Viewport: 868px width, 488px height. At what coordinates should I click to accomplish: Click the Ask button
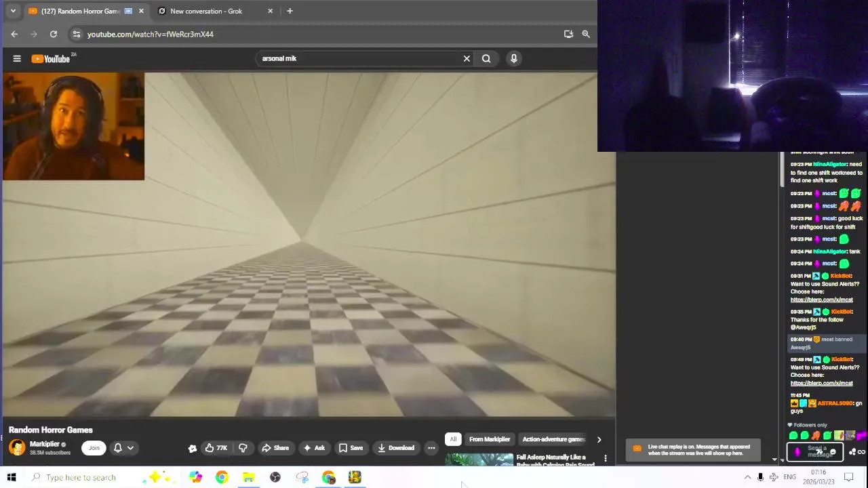pos(314,447)
